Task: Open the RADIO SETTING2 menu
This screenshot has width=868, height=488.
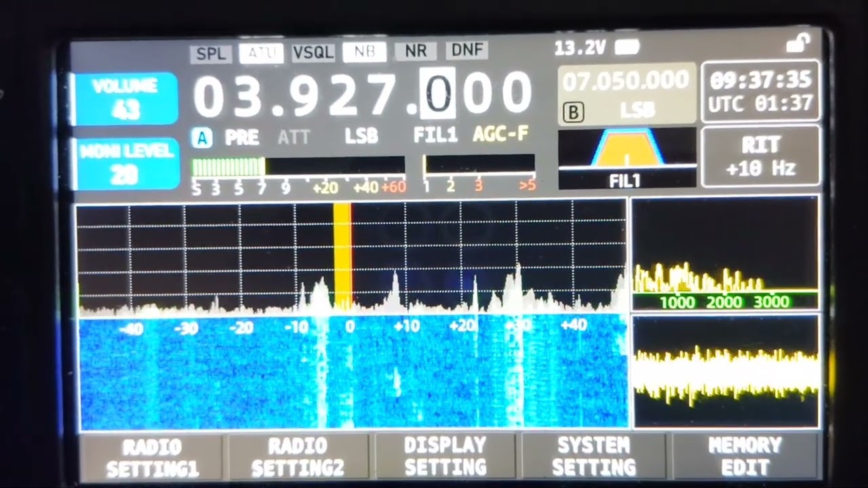Action: [x=298, y=457]
